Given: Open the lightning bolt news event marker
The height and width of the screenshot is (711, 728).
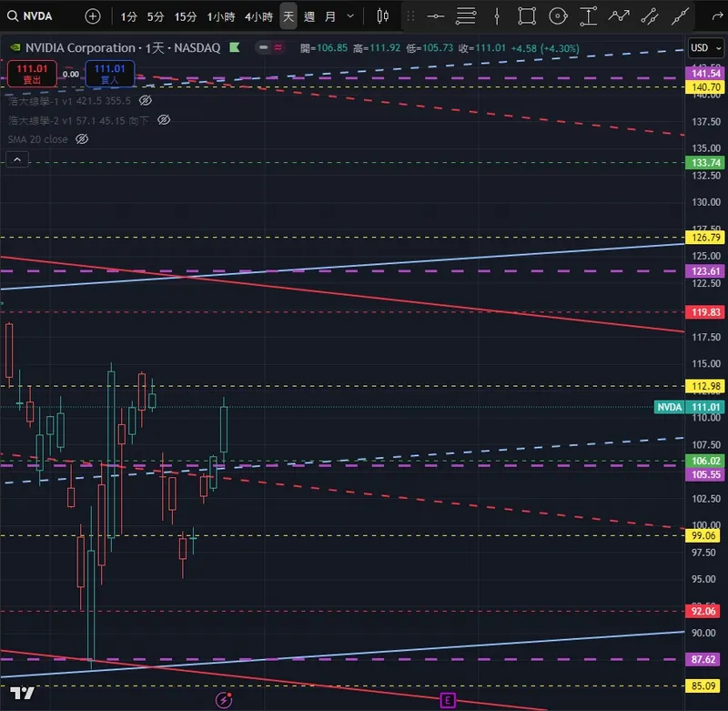Looking at the screenshot, I should tap(224, 700).
